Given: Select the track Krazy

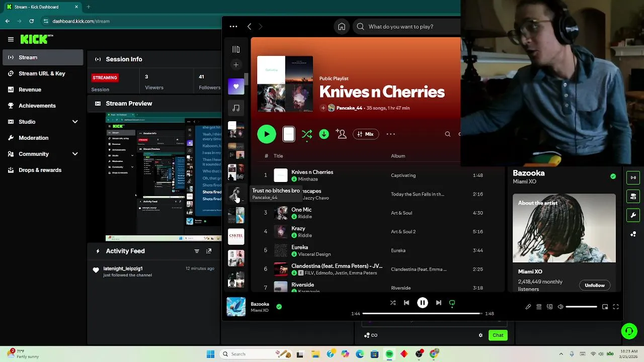Looking at the screenshot, I should point(298,228).
